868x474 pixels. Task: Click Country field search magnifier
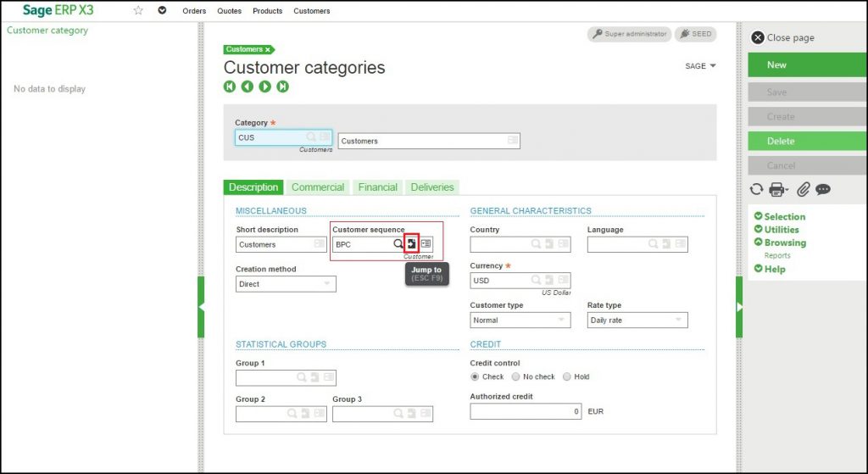click(x=536, y=243)
